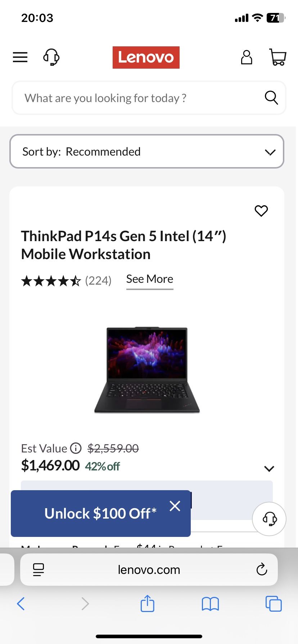Image resolution: width=298 pixels, height=644 pixels.
Task: Tap the search magnifier icon
Action: coord(271,97)
